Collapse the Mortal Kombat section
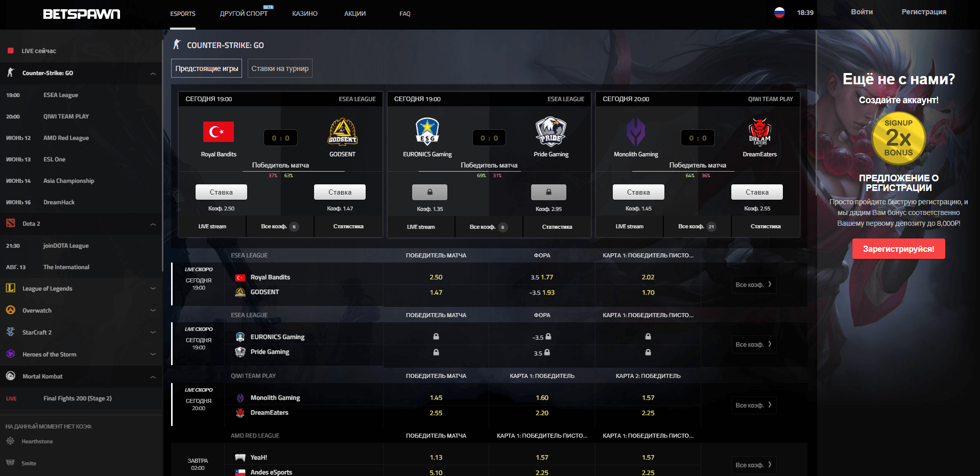The image size is (980, 476). coord(153,377)
